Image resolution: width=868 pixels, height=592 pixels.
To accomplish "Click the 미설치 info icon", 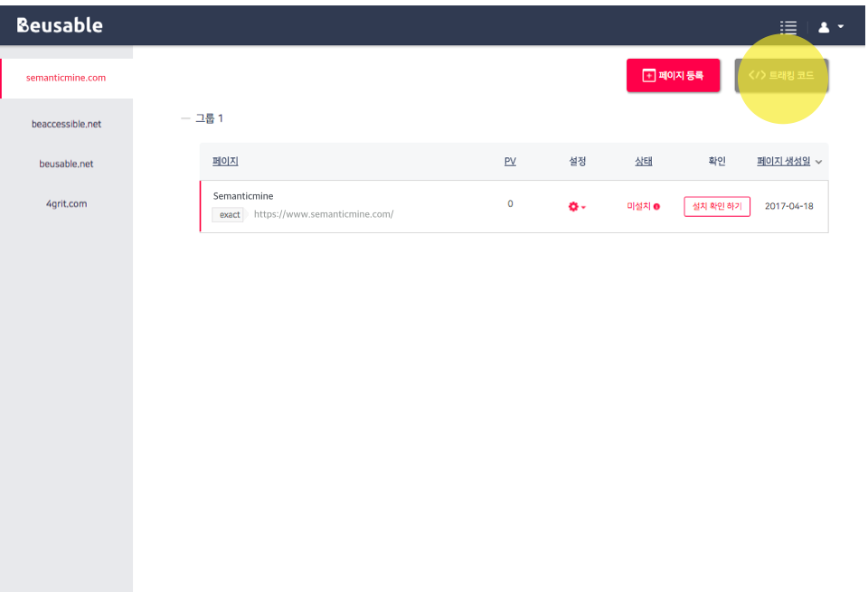I will pyautogui.click(x=656, y=206).
